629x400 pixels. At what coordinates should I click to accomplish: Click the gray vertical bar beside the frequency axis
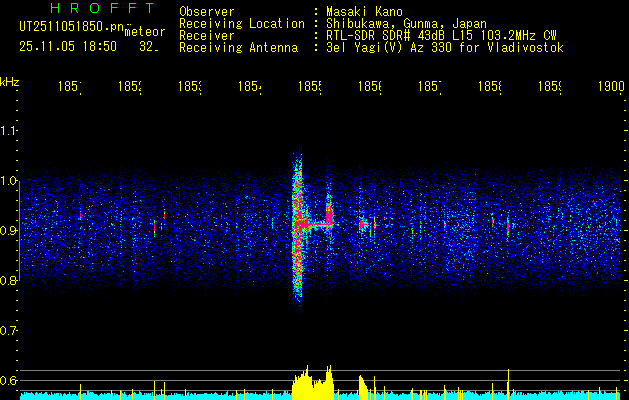tap(19, 231)
